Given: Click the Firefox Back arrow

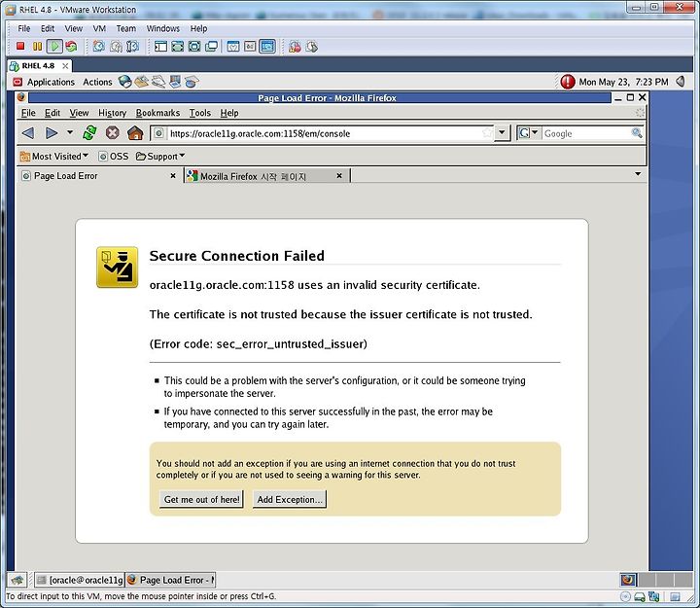Looking at the screenshot, I should click(28, 132).
